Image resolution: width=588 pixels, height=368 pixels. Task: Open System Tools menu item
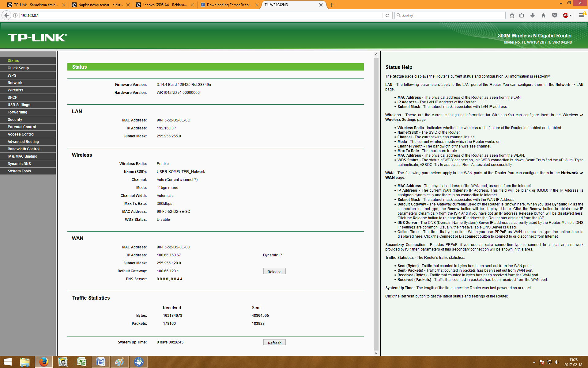point(28,171)
